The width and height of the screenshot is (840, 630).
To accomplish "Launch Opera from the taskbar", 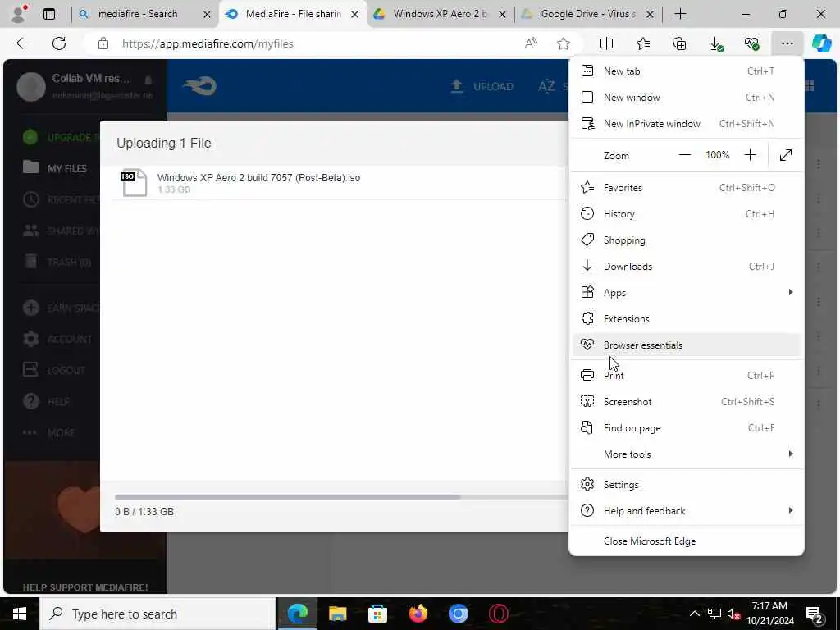I will [498, 614].
